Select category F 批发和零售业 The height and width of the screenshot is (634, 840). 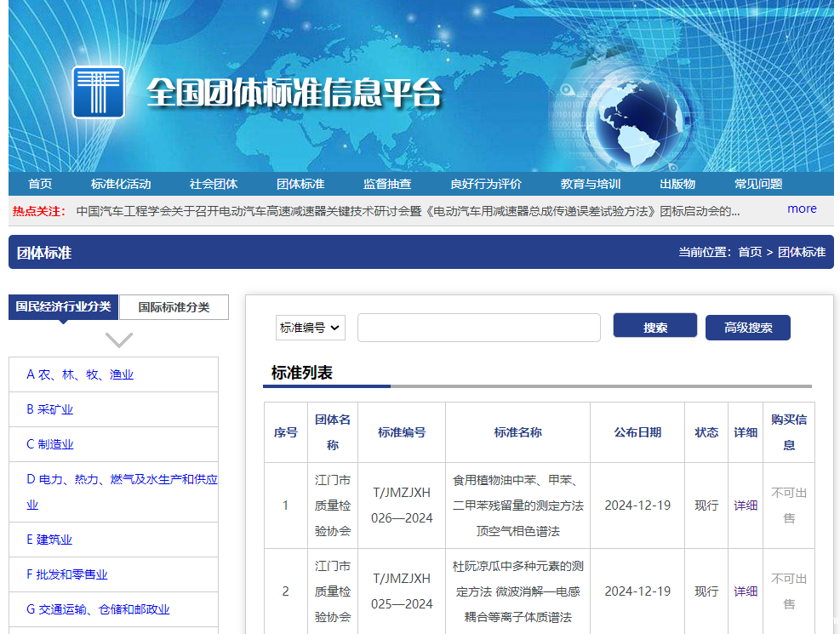(67, 574)
